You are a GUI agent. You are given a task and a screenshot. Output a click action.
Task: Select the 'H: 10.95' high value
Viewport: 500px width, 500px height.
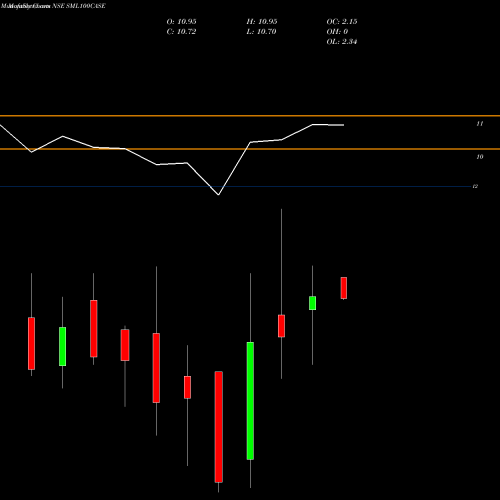pos(262,22)
